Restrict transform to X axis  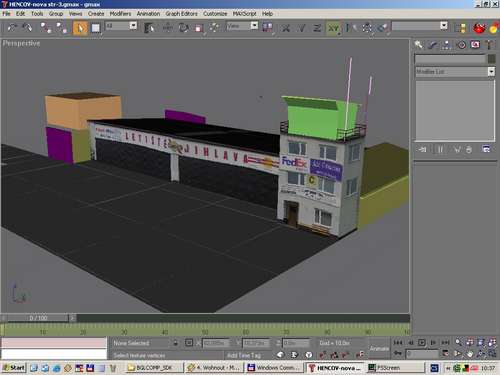(286, 28)
